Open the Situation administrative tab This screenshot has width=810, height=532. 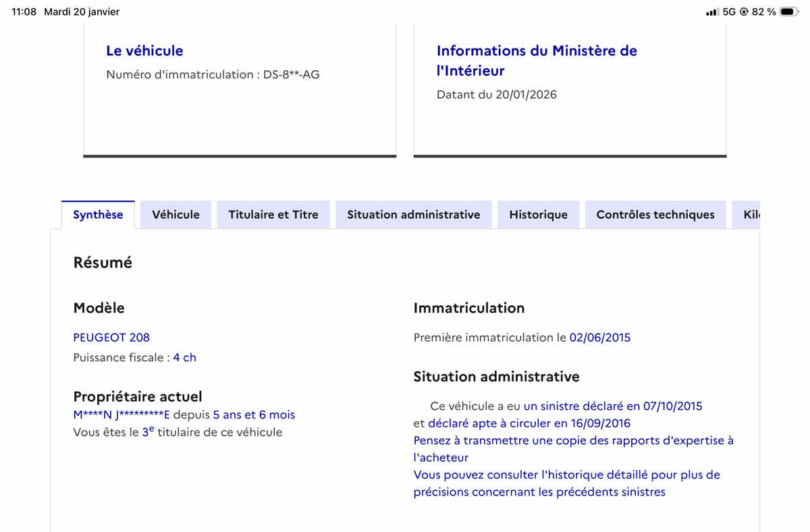[414, 215]
